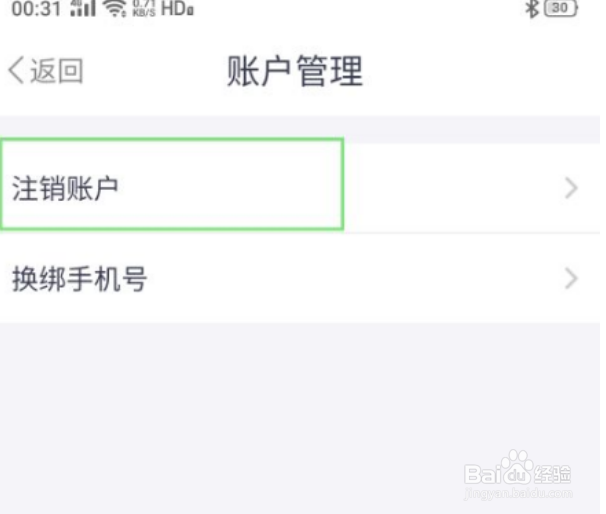Tap the back chevron arrow icon
The width and height of the screenshot is (606, 514).
pyautogui.click(x=16, y=70)
